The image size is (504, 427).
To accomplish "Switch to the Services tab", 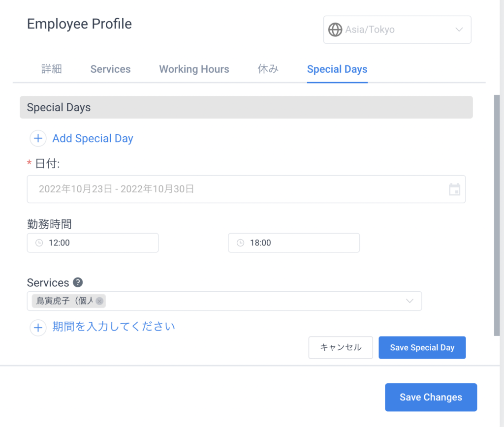I will click(110, 69).
